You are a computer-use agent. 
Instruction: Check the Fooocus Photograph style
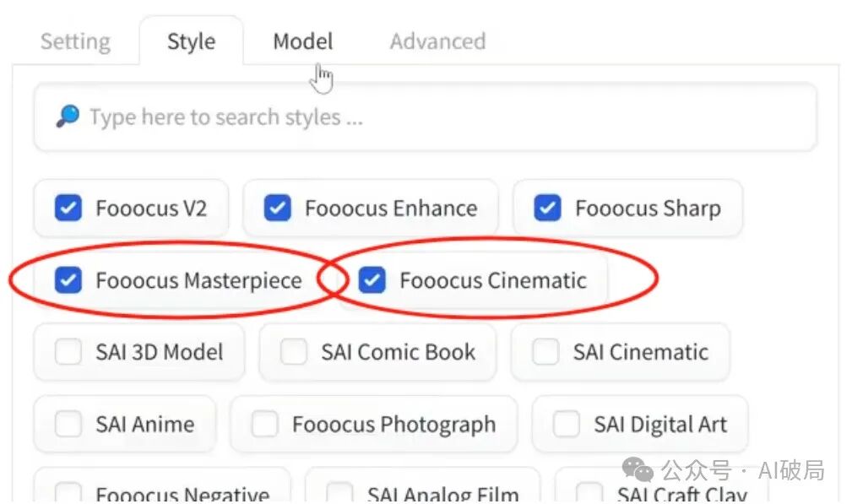click(x=265, y=424)
